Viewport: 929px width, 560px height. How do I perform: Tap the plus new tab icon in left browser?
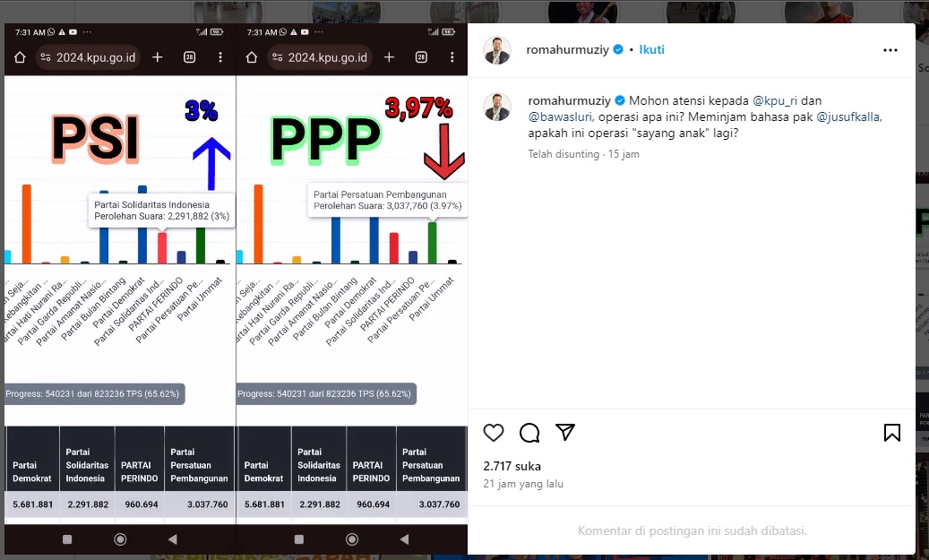point(157,57)
